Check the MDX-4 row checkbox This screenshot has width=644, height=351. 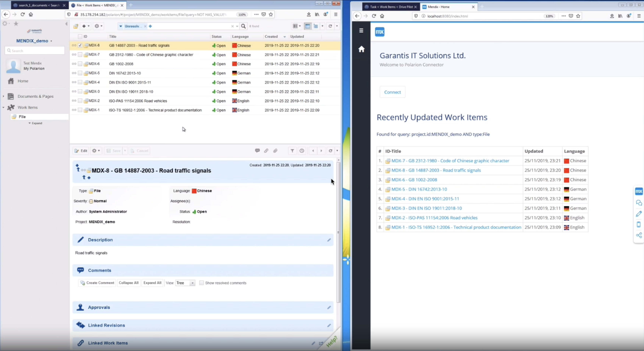(x=80, y=82)
